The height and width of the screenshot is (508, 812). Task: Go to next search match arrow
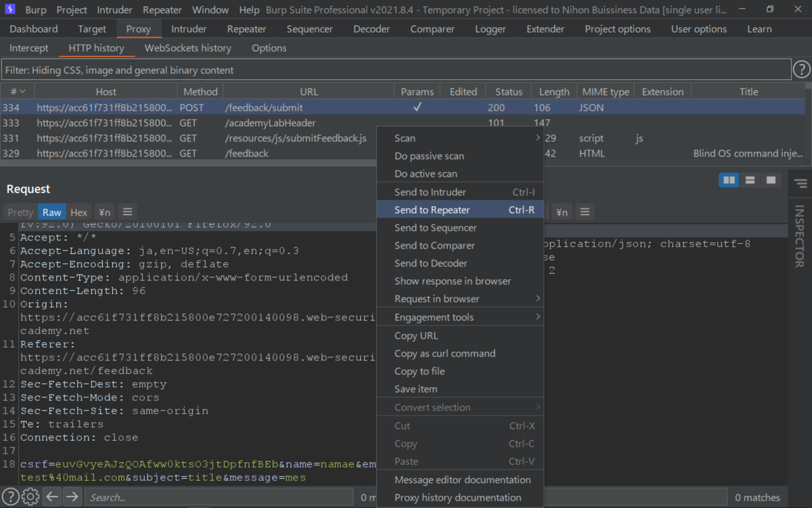72,496
